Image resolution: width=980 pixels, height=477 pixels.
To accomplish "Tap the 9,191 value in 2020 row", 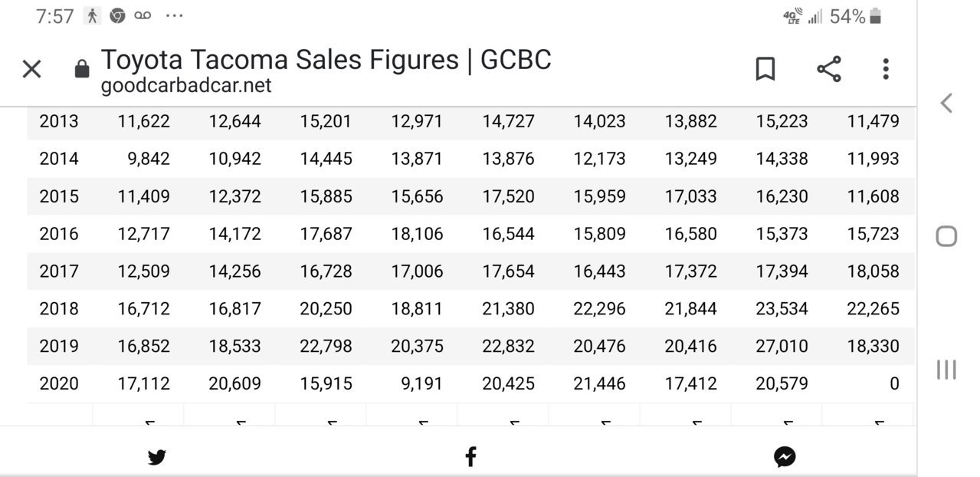I will coord(422,383).
